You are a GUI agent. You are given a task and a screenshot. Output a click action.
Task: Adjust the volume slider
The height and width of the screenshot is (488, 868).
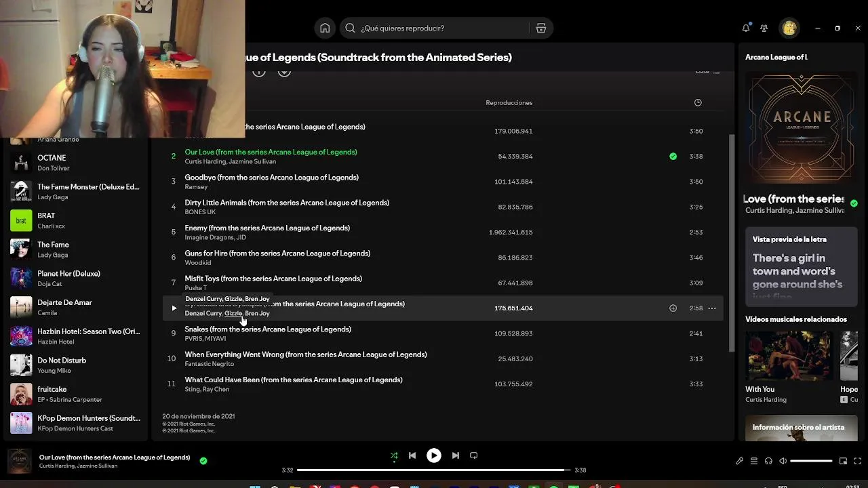coord(811,461)
